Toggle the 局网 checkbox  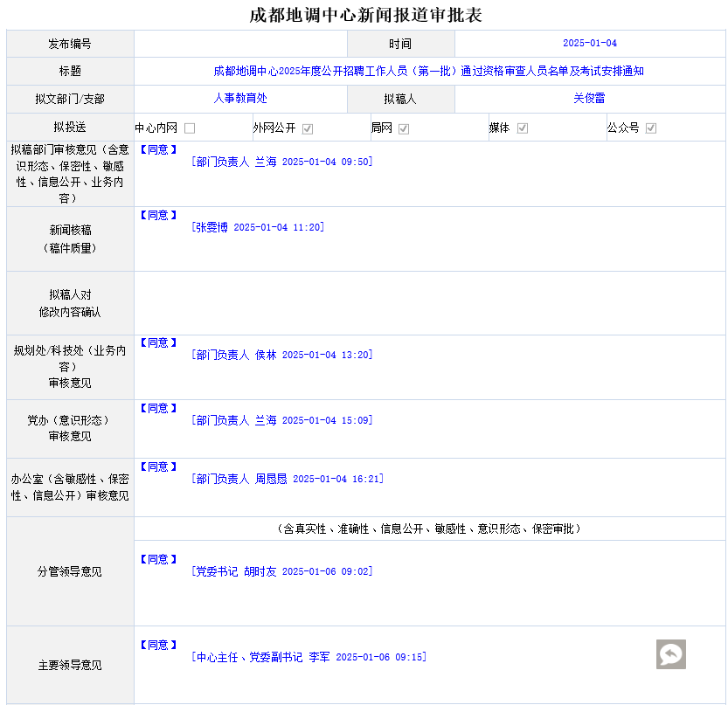404,128
